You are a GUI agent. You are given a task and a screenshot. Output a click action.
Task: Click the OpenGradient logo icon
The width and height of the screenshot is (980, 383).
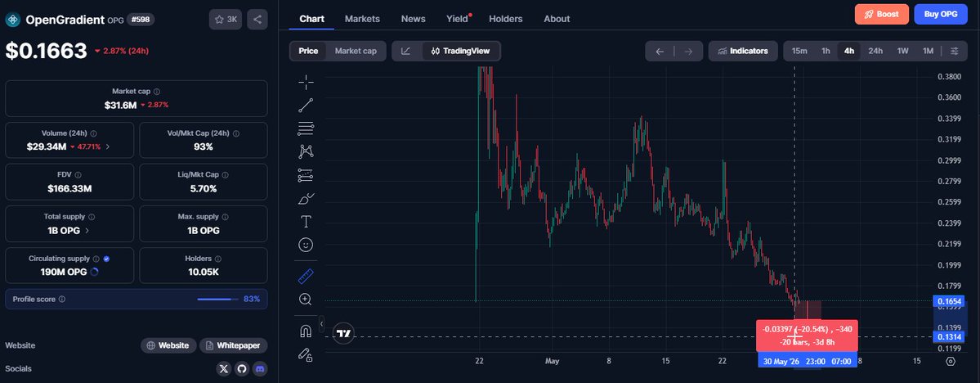[x=13, y=20]
